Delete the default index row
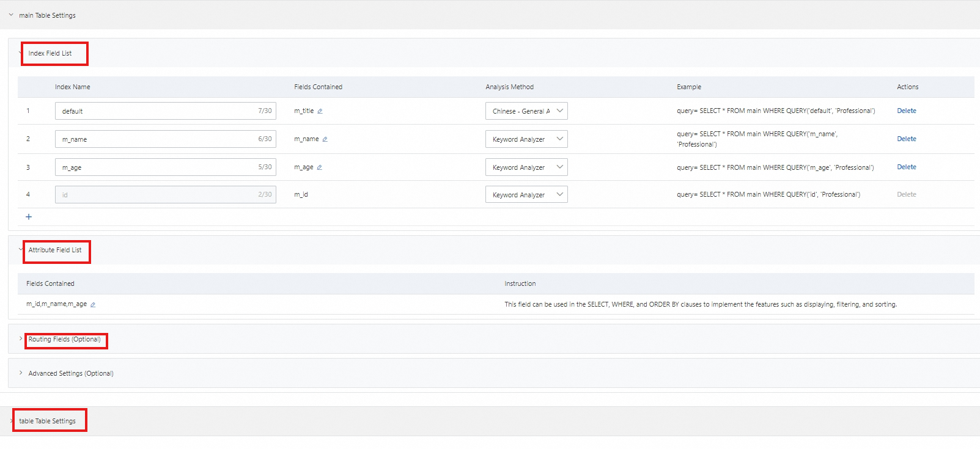The width and height of the screenshot is (980, 449). (907, 111)
